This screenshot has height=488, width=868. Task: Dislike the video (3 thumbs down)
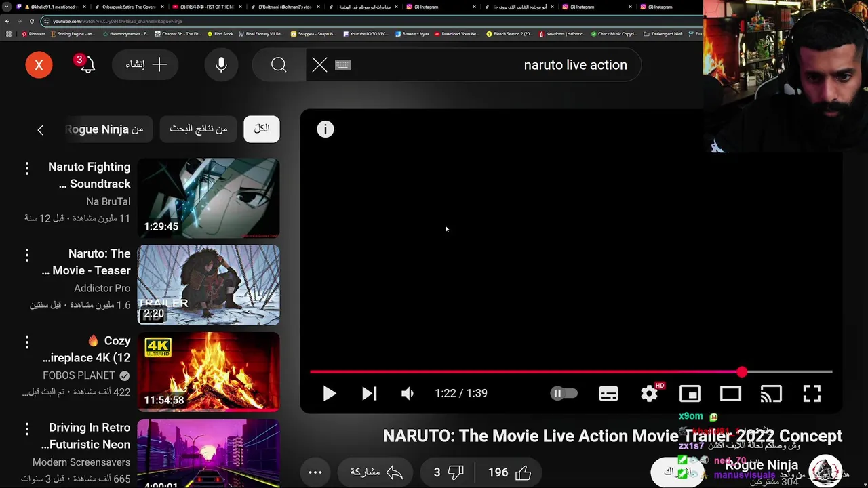click(x=448, y=472)
